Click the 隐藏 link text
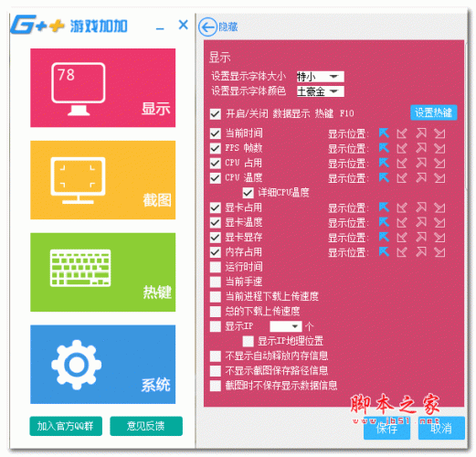Viewport: 476px width, 457px height. (x=228, y=27)
